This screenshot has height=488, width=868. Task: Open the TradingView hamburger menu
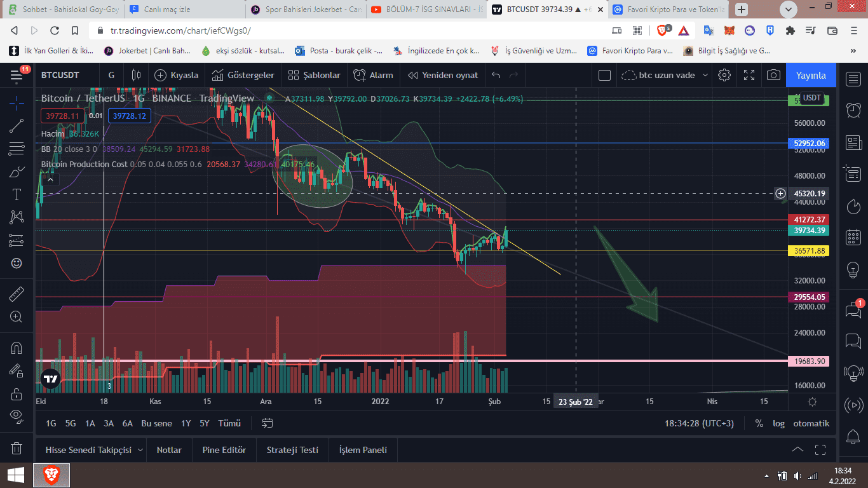point(17,75)
